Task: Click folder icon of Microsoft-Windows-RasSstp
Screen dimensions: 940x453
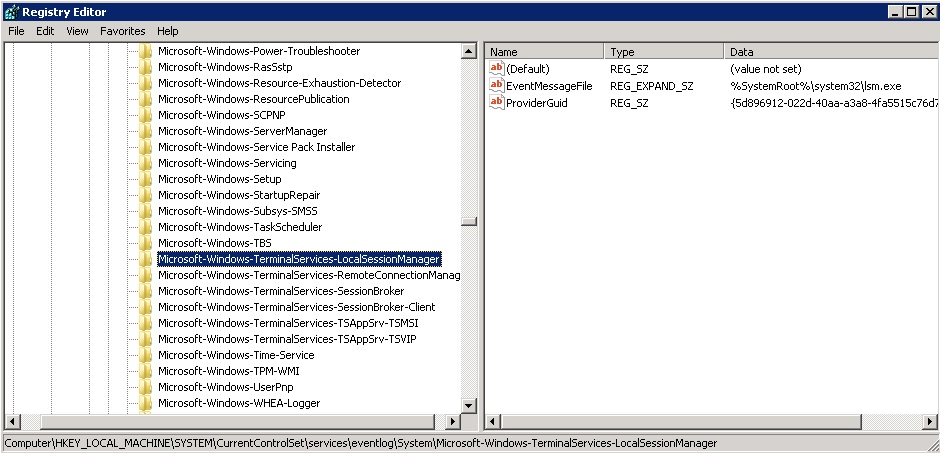Action: coord(145,67)
